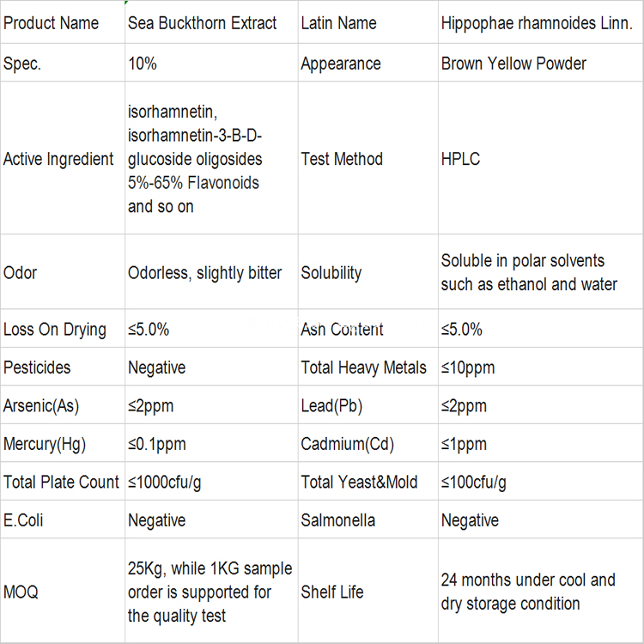Image resolution: width=644 pixels, height=644 pixels.
Task: Select the '≤10ppm' value cell
Action: point(468,368)
